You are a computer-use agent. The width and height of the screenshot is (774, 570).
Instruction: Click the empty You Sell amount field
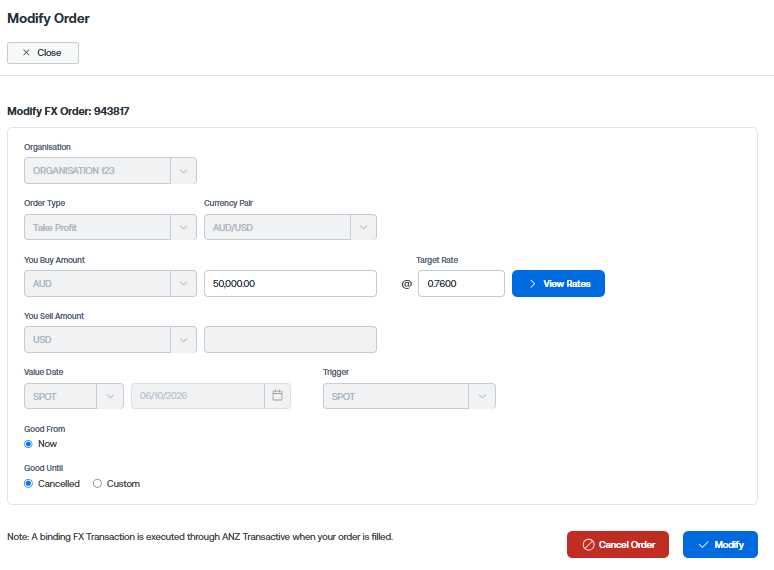coord(290,340)
